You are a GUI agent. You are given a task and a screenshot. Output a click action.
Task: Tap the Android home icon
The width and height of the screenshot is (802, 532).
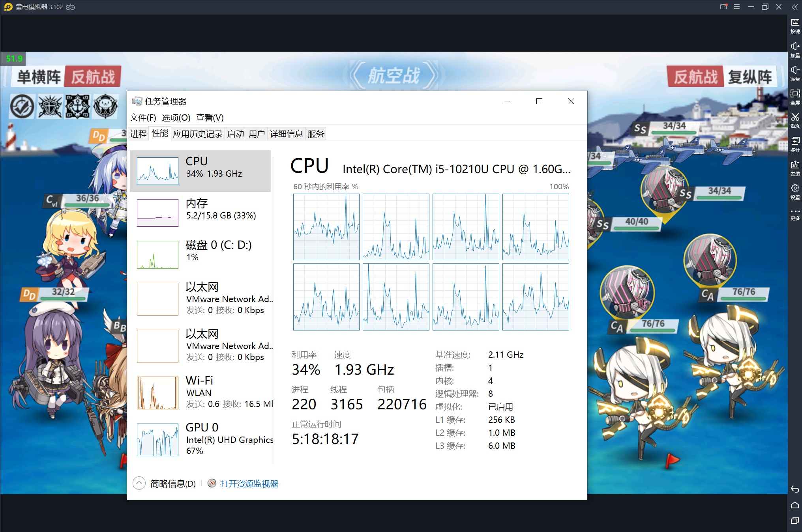795,505
